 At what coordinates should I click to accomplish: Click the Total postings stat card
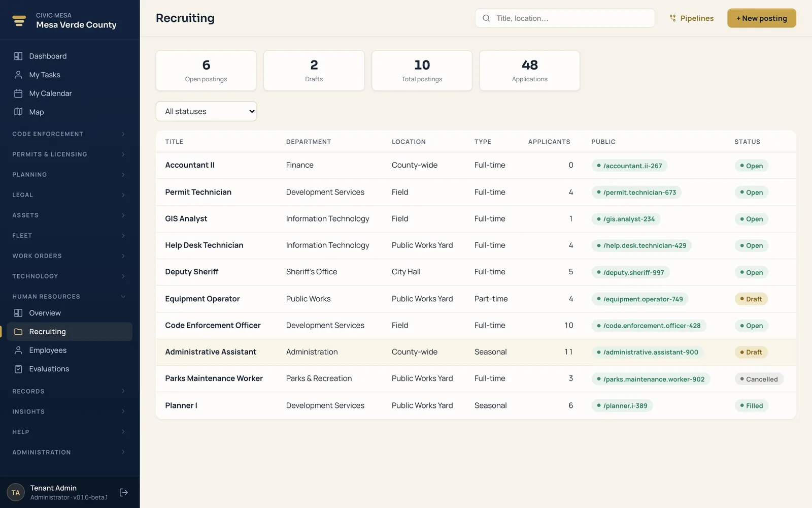pyautogui.click(x=422, y=71)
